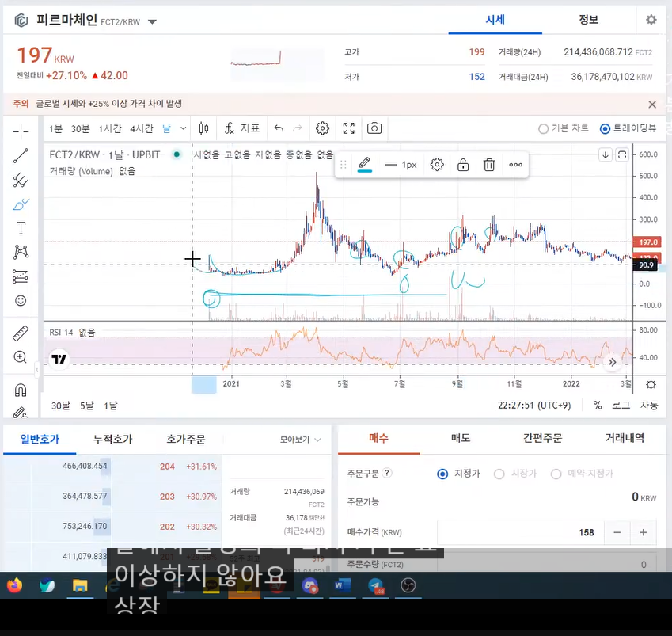Open the 호가주문 tab
Screen dimensions: 672x636
185,439
